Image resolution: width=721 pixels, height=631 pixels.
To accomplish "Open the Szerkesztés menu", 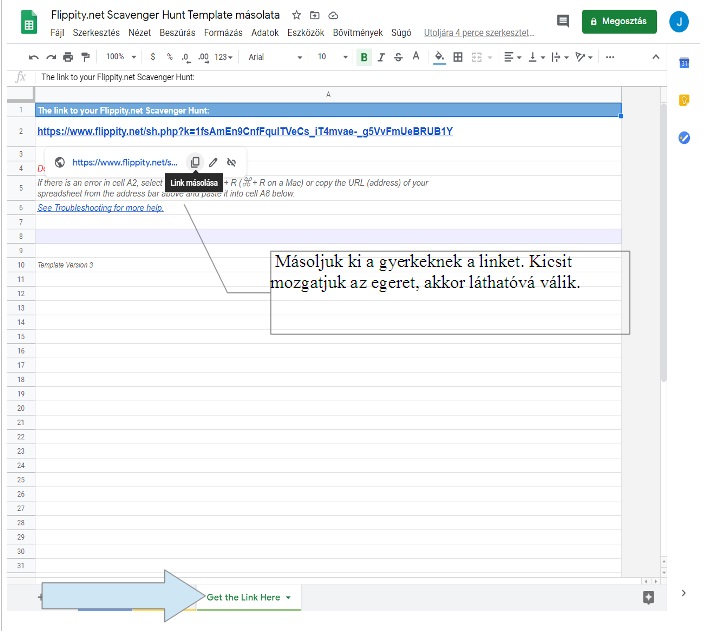I will pos(96,33).
